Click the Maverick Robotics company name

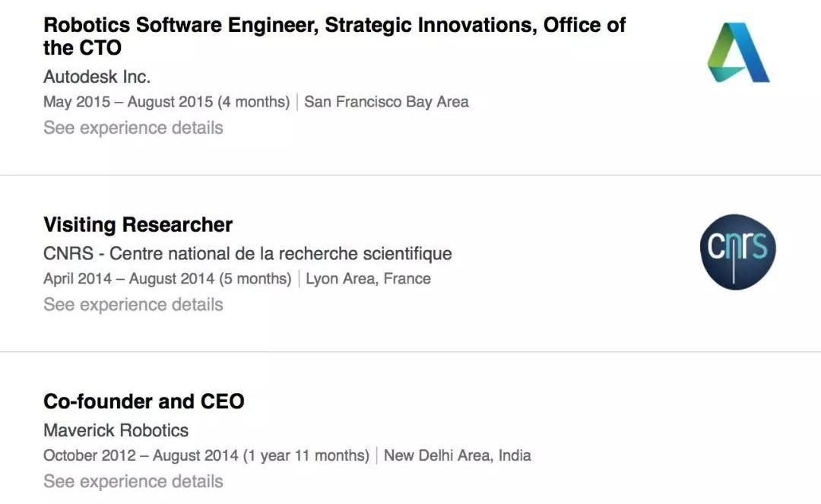tap(116, 430)
